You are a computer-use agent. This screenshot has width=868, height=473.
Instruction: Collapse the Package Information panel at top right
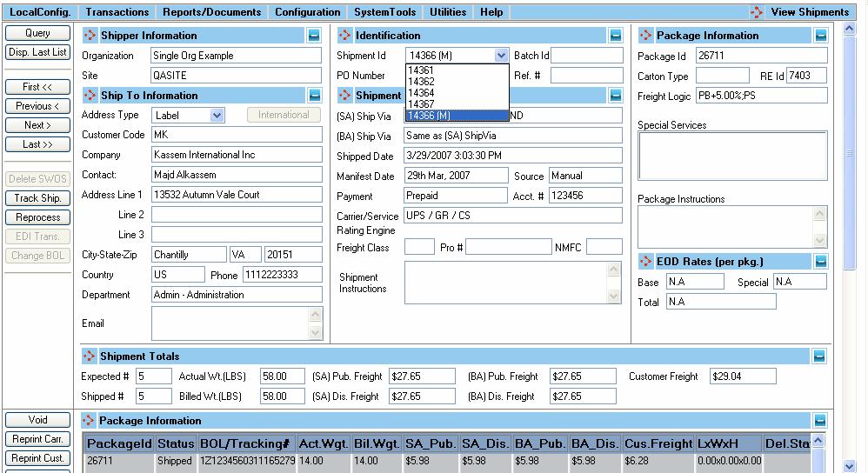(x=821, y=36)
